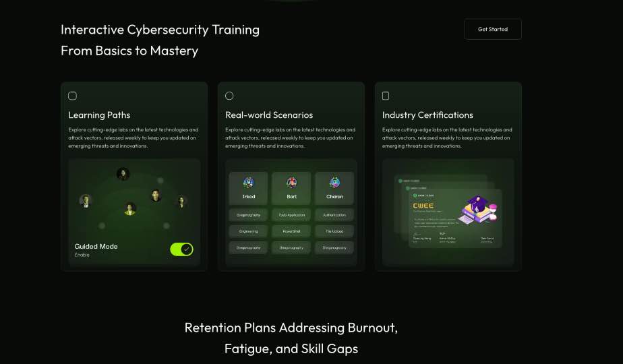Click the Engineering tag
623x364 pixels.
(x=248, y=231)
